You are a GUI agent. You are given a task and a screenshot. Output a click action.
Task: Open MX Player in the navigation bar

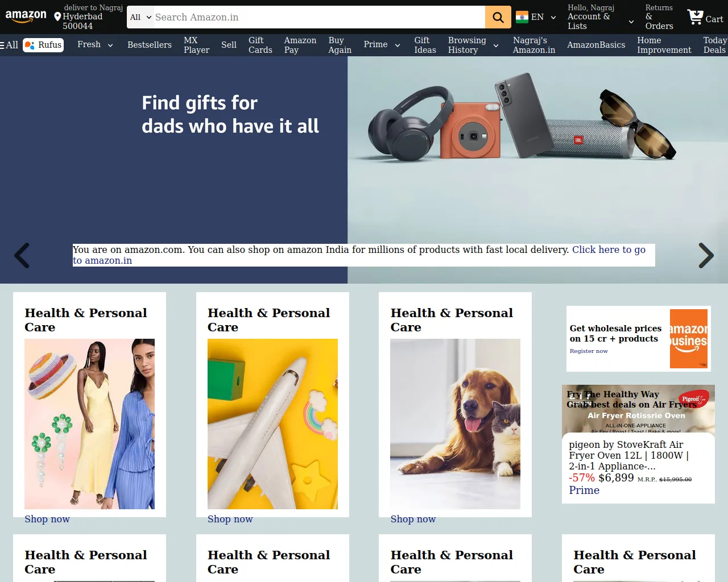tap(197, 45)
